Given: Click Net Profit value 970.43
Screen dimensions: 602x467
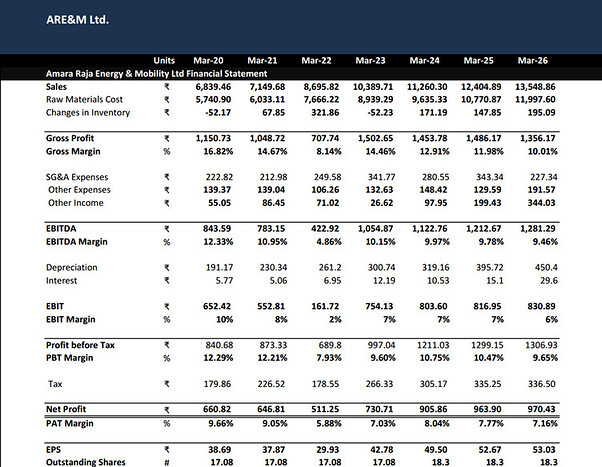Looking at the screenshot, I should click(x=541, y=409).
